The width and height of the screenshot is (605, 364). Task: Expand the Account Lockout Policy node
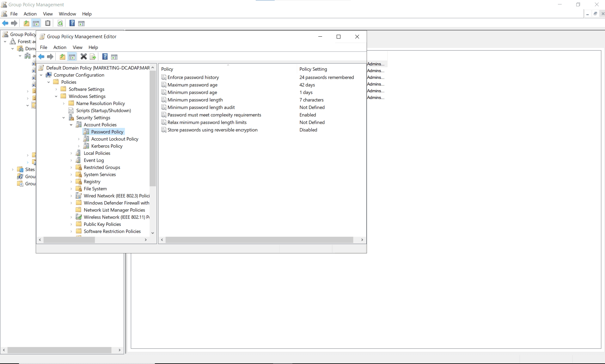coord(79,139)
